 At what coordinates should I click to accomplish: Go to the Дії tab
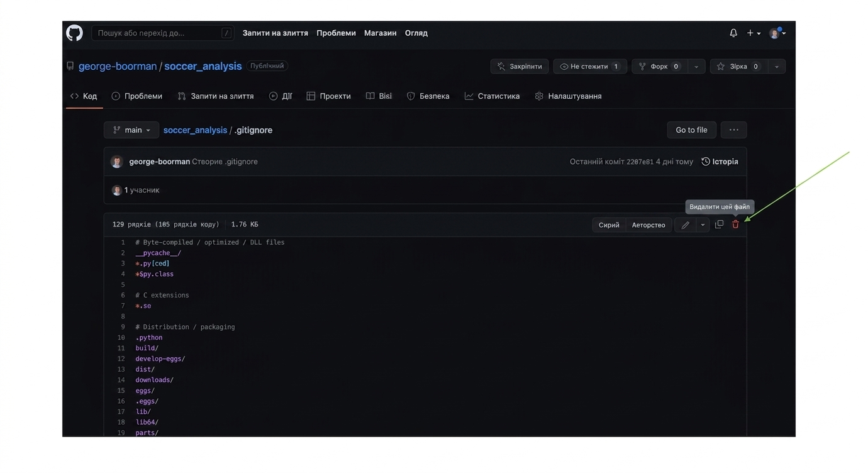281,96
